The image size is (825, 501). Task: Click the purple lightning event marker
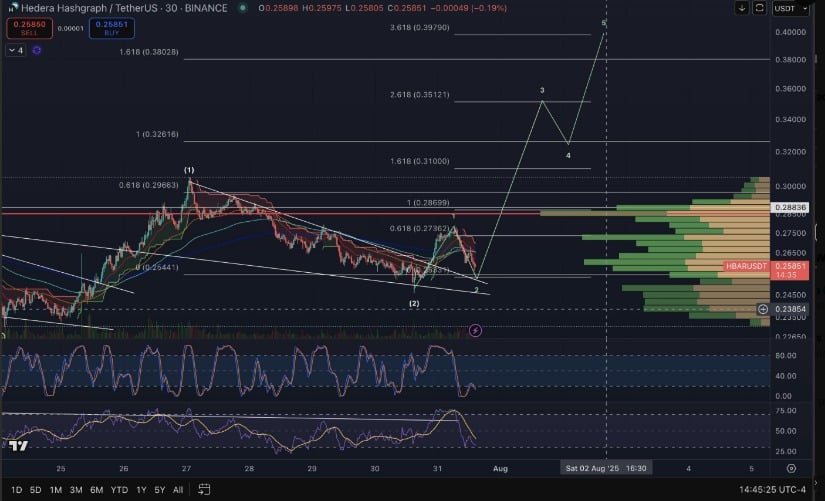tap(475, 330)
